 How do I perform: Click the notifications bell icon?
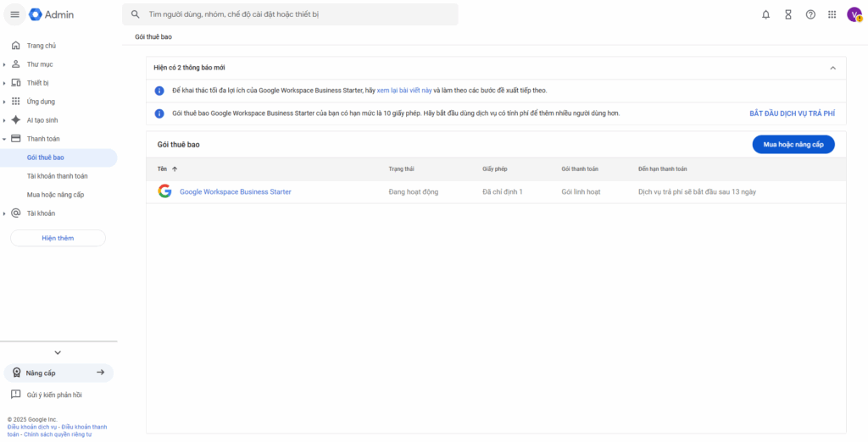pyautogui.click(x=765, y=14)
